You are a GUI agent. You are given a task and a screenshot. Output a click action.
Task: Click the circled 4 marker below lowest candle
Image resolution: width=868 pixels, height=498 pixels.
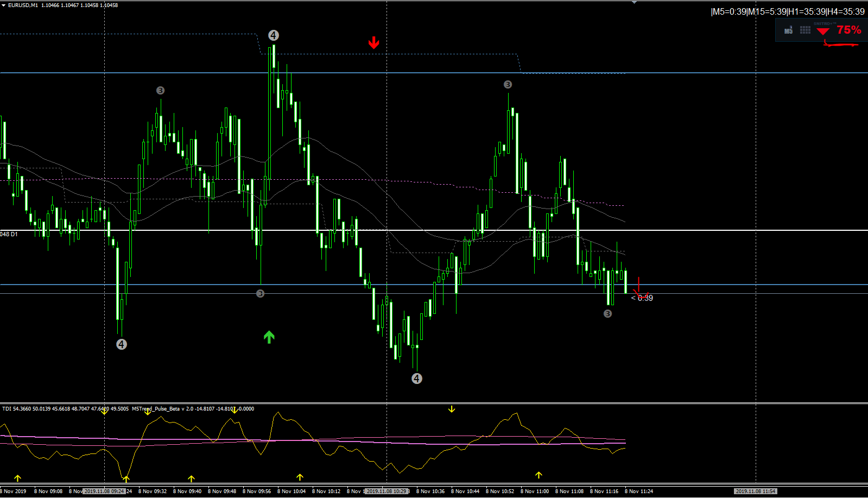coord(416,379)
